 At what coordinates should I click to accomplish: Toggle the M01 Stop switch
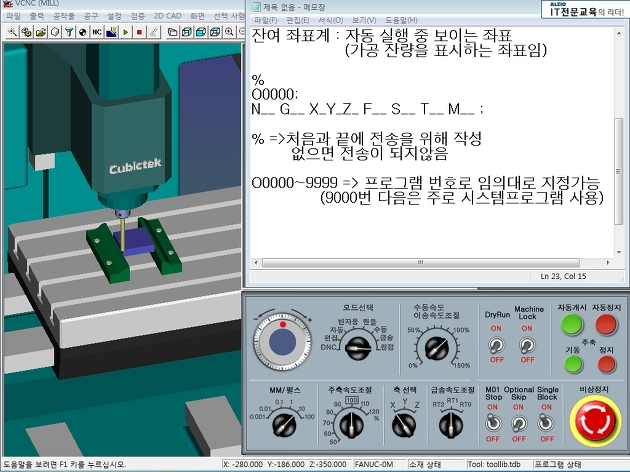pyautogui.click(x=493, y=423)
